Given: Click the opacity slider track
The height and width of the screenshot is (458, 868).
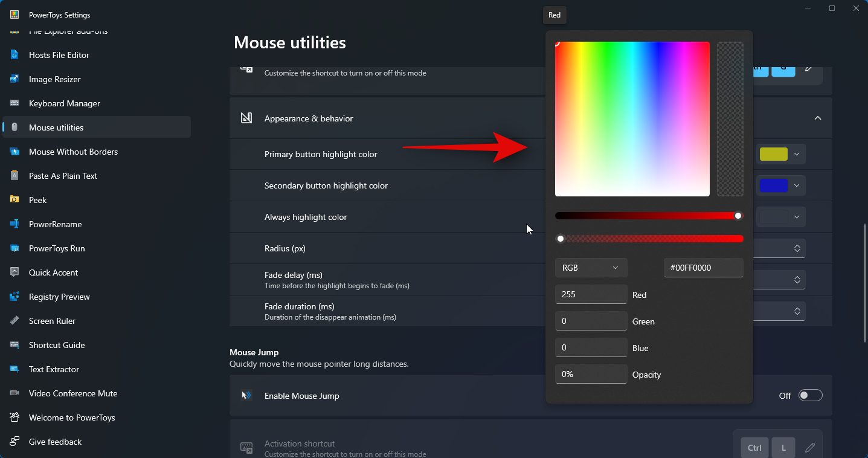Looking at the screenshot, I should point(649,239).
